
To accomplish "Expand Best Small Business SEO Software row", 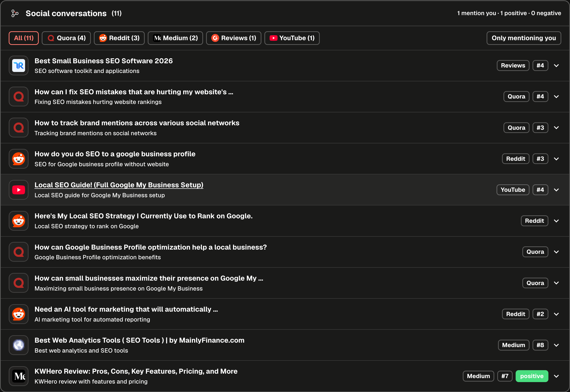I will click(556, 65).
